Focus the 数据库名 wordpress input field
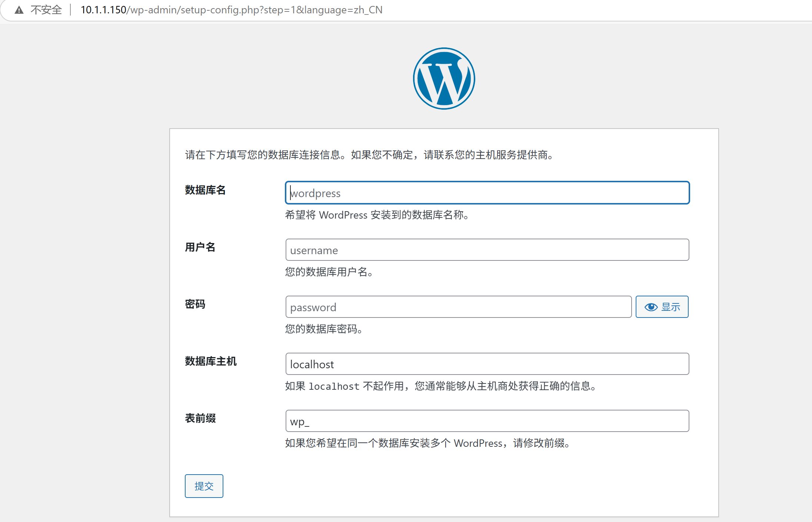Viewport: 812px width, 522px height. click(x=487, y=193)
